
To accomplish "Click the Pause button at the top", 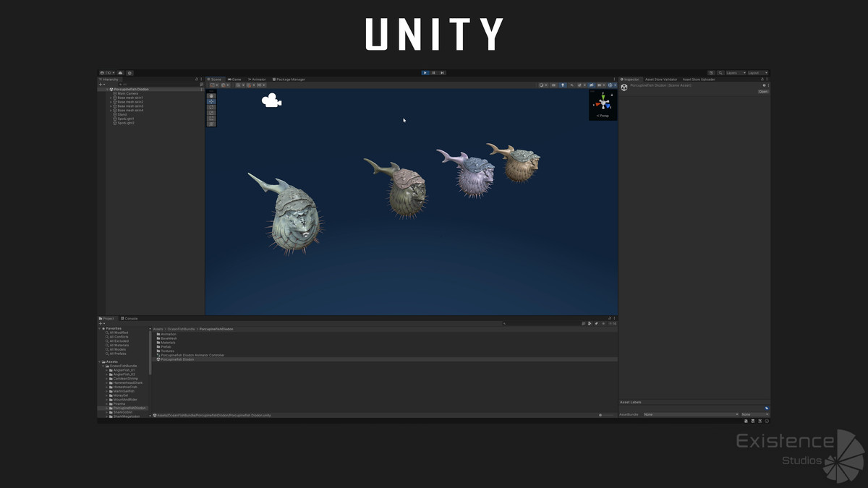I will [434, 72].
